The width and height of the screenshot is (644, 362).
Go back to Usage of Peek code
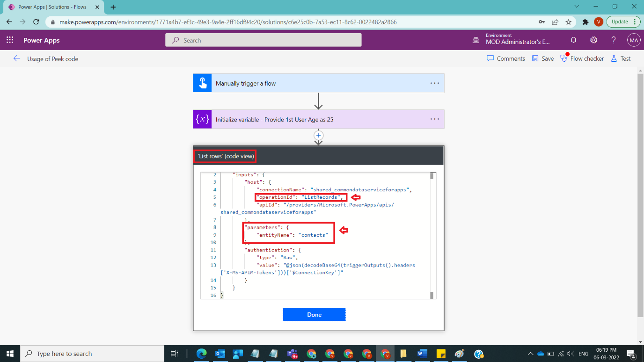(x=17, y=58)
